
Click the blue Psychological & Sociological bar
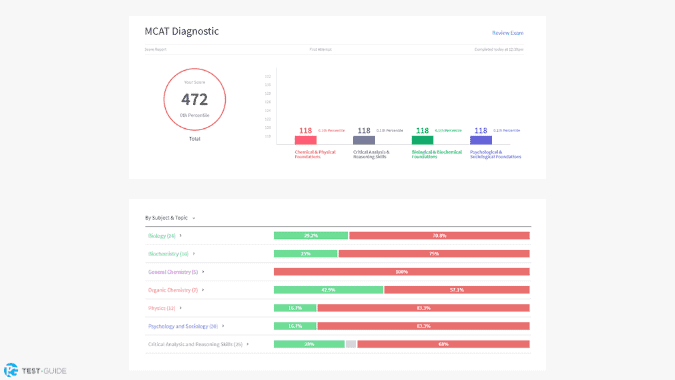click(x=481, y=140)
